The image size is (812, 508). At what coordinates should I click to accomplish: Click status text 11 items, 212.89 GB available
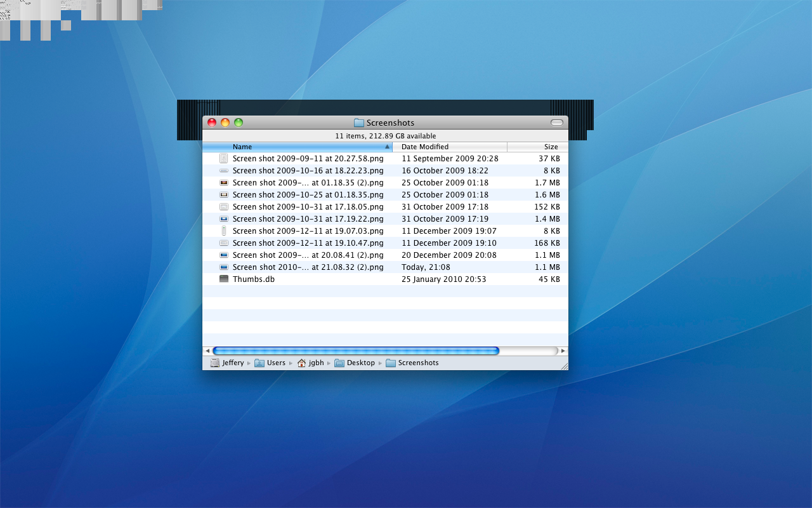click(x=386, y=136)
